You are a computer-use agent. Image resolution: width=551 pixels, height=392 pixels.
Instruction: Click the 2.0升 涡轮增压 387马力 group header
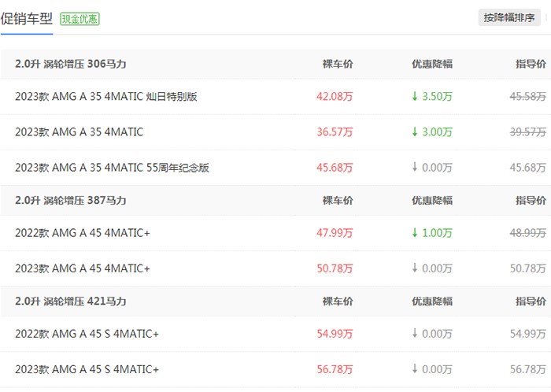click(x=71, y=200)
